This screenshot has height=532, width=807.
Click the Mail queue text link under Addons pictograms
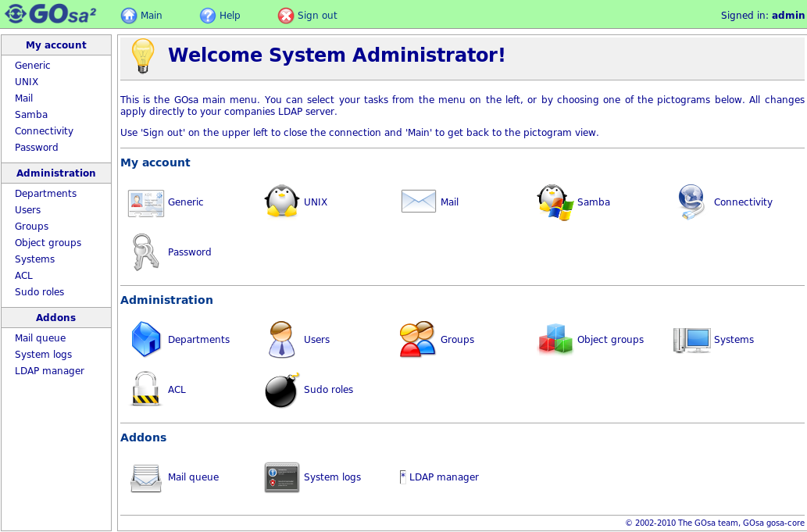193,477
